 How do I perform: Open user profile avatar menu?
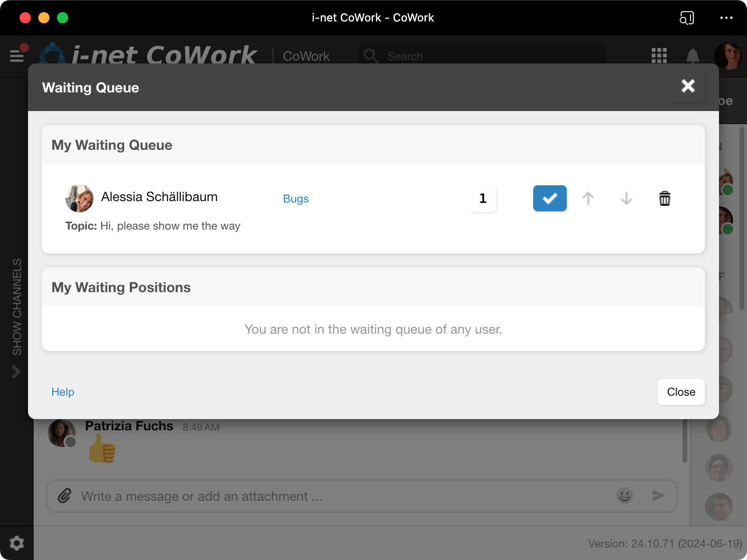point(727,56)
